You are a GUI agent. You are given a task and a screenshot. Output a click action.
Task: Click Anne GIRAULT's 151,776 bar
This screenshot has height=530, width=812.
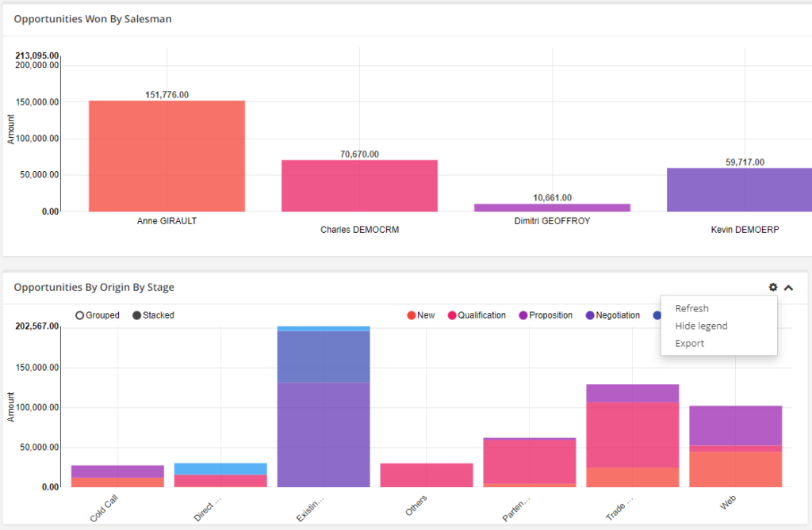pyautogui.click(x=167, y=154)
